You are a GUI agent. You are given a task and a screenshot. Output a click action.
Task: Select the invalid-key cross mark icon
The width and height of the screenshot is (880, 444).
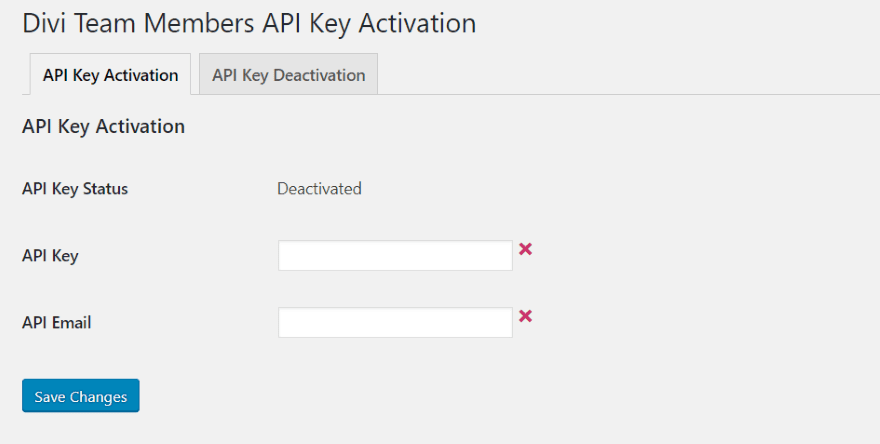pyautogui.click(x=525, y=249)
